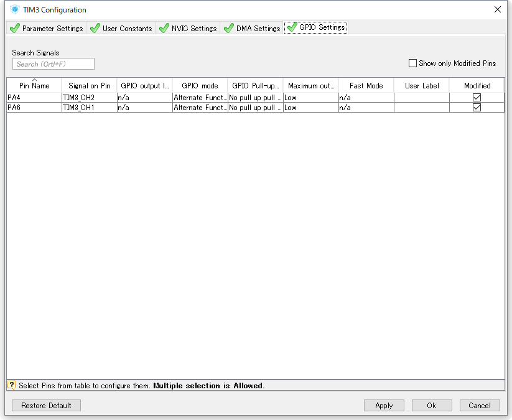Uncheck the Modified checkbox for PA6
This screenshot has height=420, width=512.
(x=477, y=107)
